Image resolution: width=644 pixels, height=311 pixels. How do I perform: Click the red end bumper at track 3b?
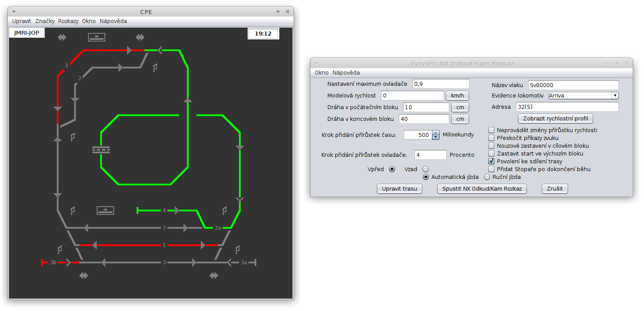(42, 262)
